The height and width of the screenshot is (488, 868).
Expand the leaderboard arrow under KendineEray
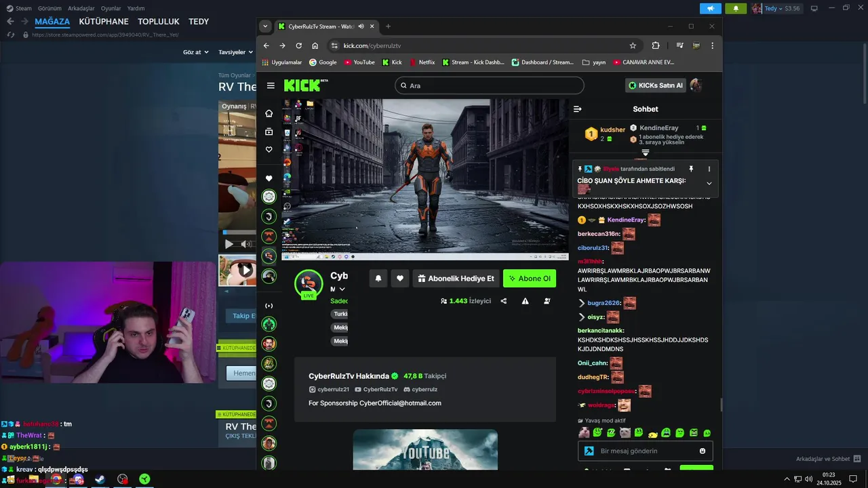646,153
